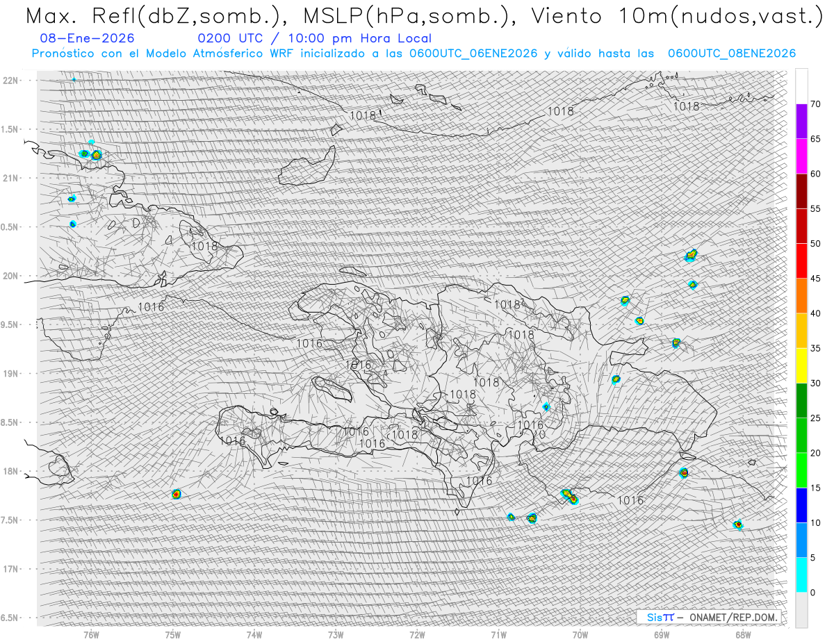
Task: Click the '20' colorbar tick value
Action: [815, 453]
